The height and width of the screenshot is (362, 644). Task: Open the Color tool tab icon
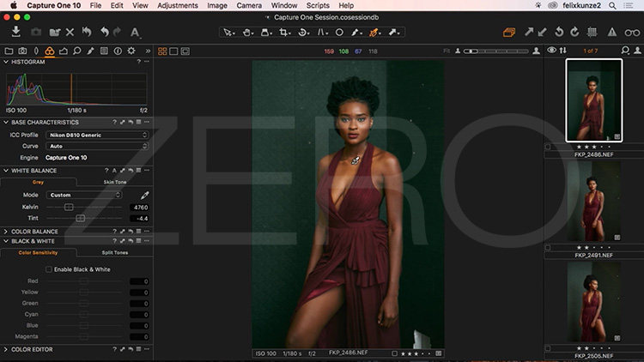51,51
